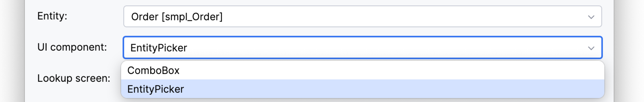This screenshot has width=644, height=102.
Task: Click the "Order [smpl_Order]" text in Entity field
Action: coord(177,17)
